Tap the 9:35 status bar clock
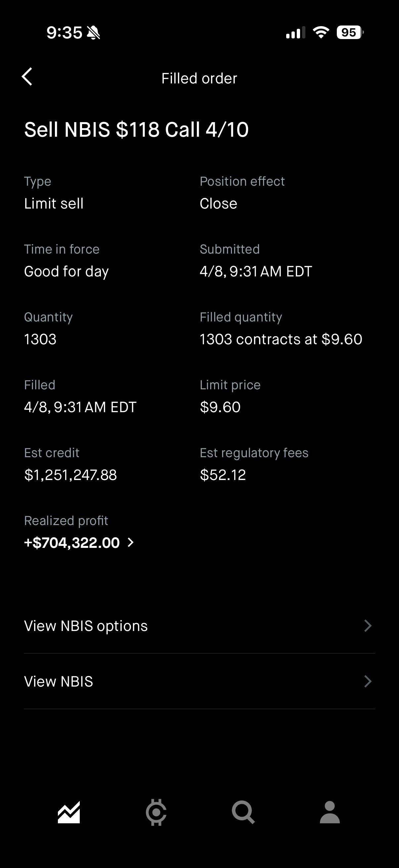This screenshot has width=399, height=868. pyautogui.click(x=64, y=33)
